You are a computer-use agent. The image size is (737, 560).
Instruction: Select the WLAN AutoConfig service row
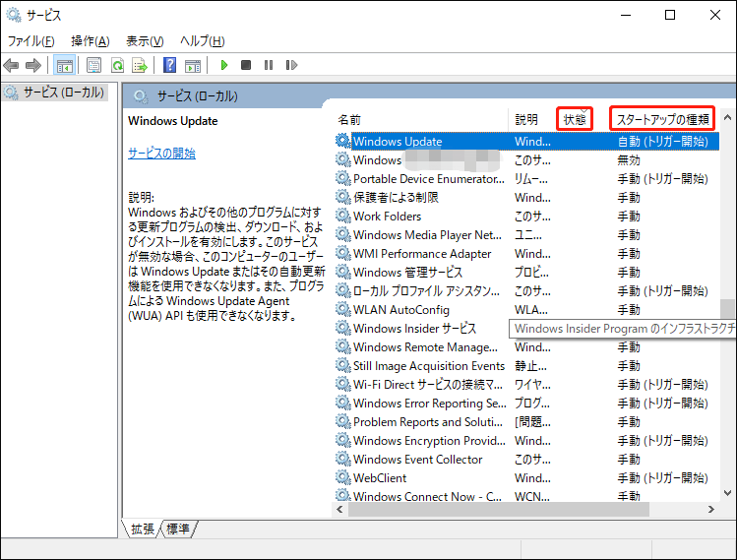click(x=400, y=309)
